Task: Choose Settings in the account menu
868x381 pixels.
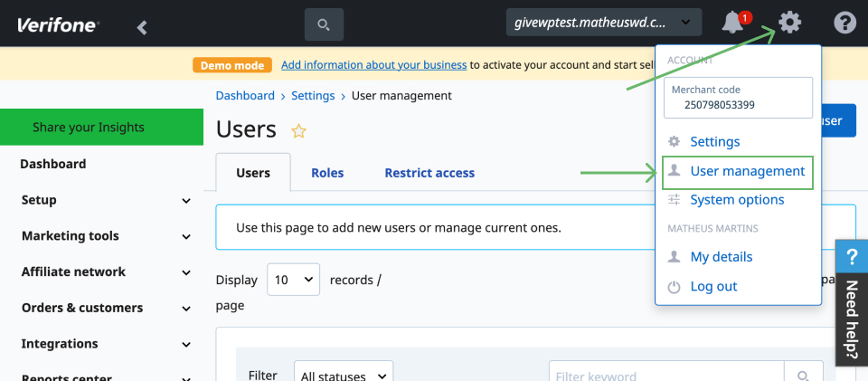Action: tap(714, 141)
